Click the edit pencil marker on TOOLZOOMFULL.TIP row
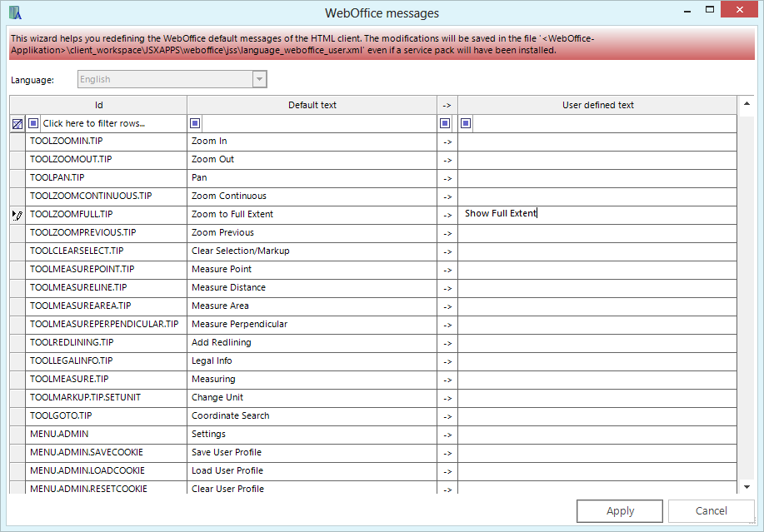 pos(17,214)
